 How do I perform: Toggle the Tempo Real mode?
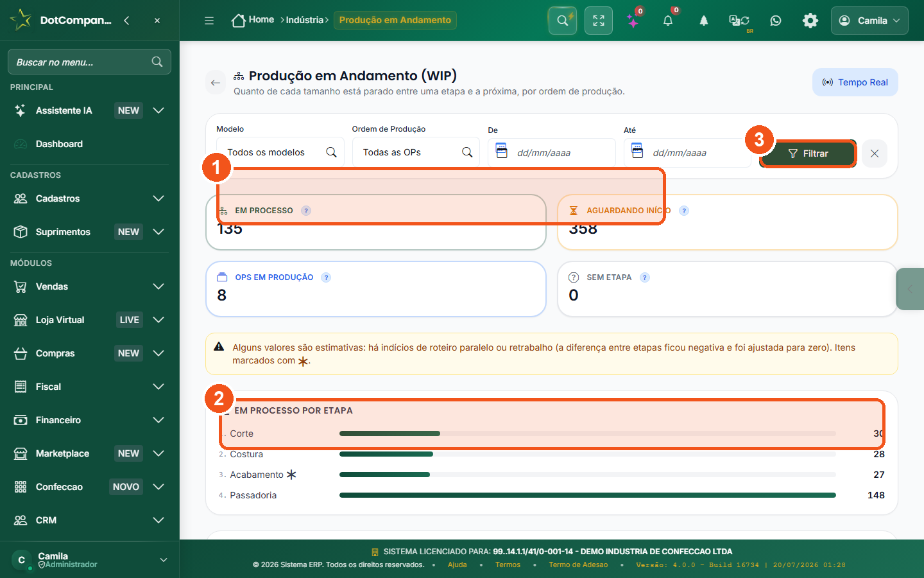(855, 82)
